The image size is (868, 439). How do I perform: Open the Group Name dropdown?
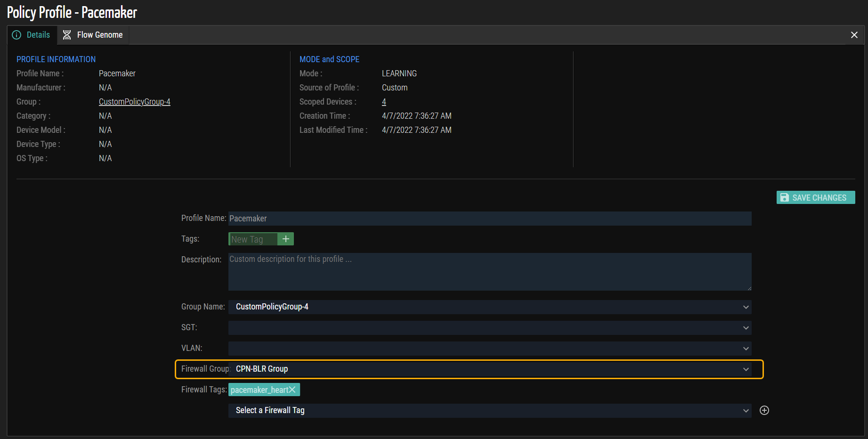(489, 307)
